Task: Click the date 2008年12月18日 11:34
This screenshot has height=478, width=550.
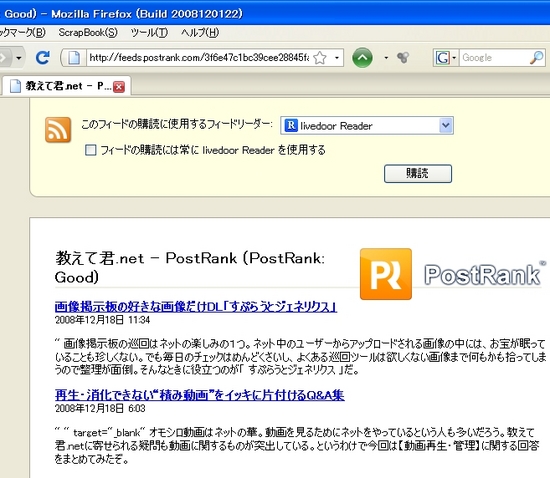Action: (102, 320)
